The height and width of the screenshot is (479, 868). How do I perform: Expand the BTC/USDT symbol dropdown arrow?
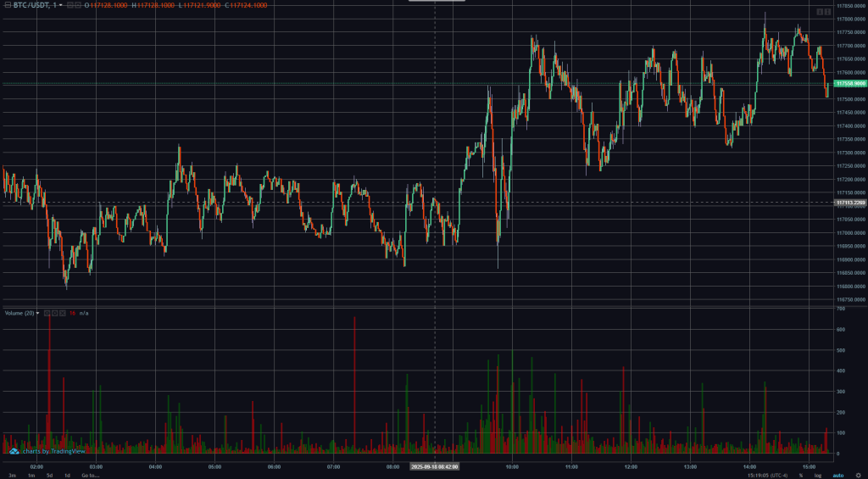[61, 5]
